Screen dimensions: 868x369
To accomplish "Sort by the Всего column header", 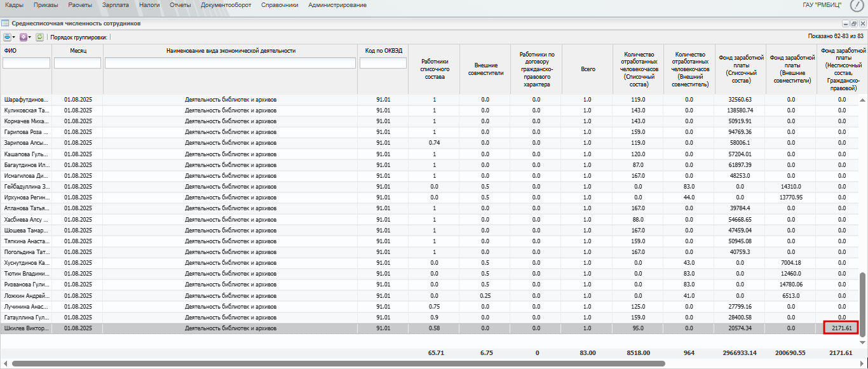I will (x=588, y=69).
